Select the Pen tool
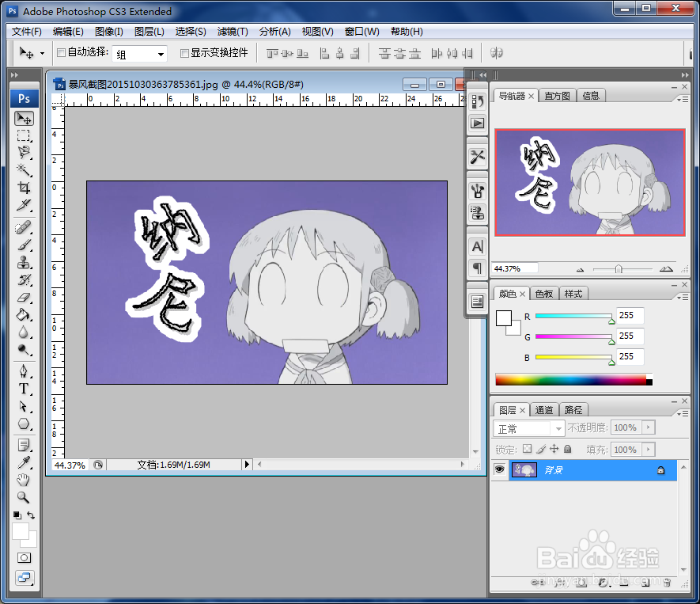700x604 pixels. tap(24, 371)
